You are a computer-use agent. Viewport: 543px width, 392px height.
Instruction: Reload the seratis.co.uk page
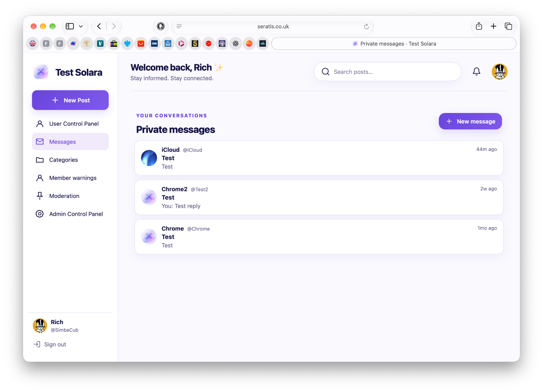(366, 27)
